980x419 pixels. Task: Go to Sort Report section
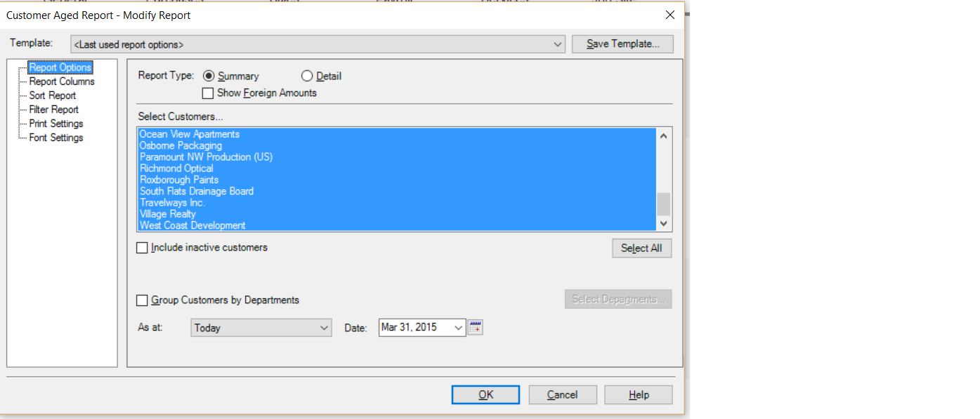[x=53, y=95]
